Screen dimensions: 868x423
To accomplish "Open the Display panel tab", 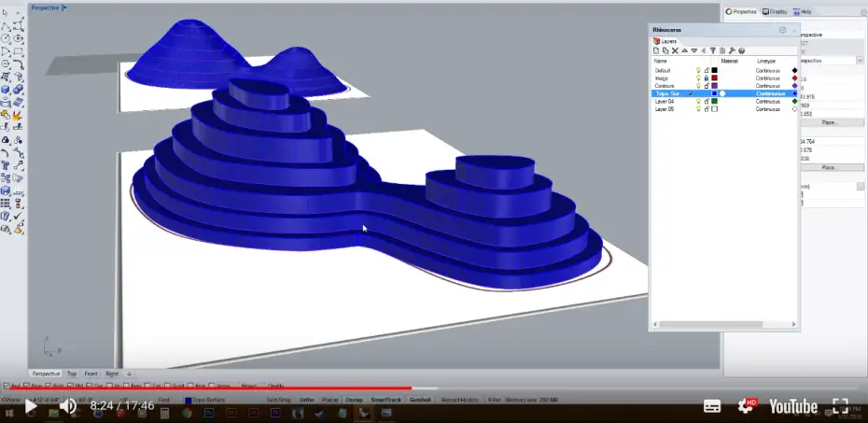I will coord(775,11).
